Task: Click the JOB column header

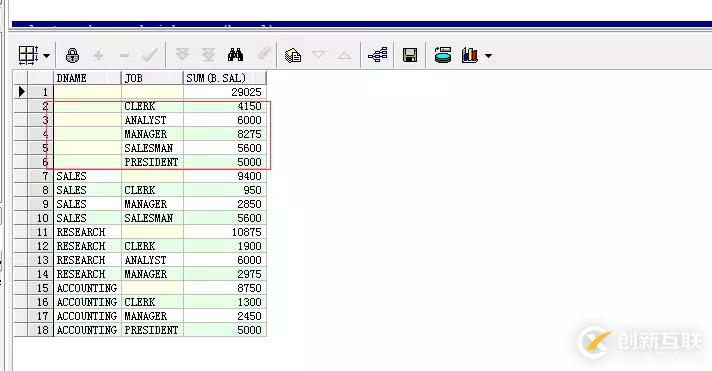Action: [153, 78]
